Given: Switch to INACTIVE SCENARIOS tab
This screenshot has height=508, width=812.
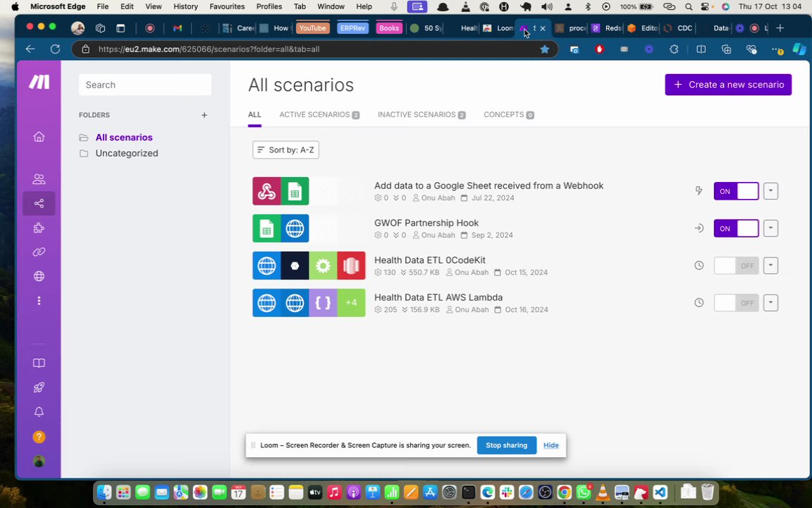Looking at the screenshot, I should 422,114.
